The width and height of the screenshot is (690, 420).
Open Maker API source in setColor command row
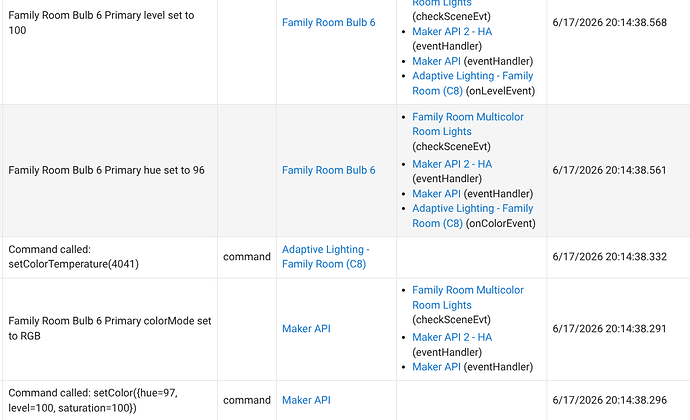(306, 400)
